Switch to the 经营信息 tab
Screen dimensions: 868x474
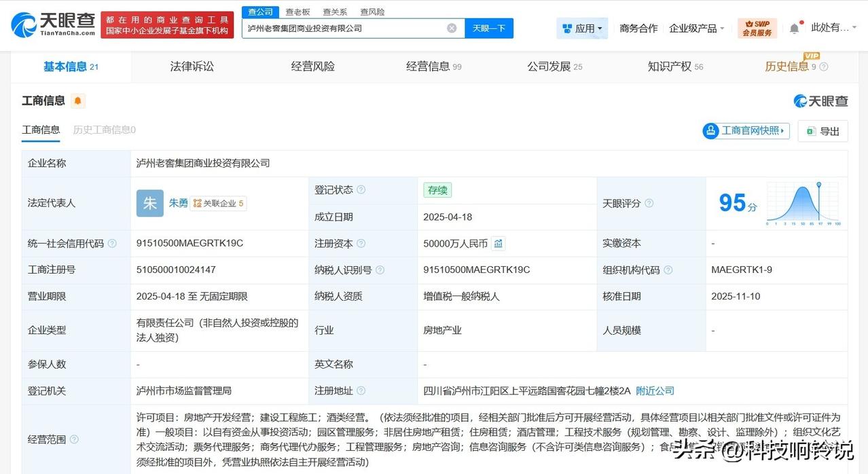[433, 67]
